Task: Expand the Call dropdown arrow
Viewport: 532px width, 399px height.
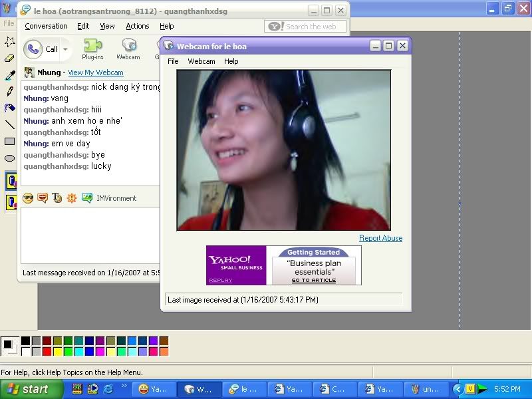Action: pyautogui.click(x=65, y=50)
